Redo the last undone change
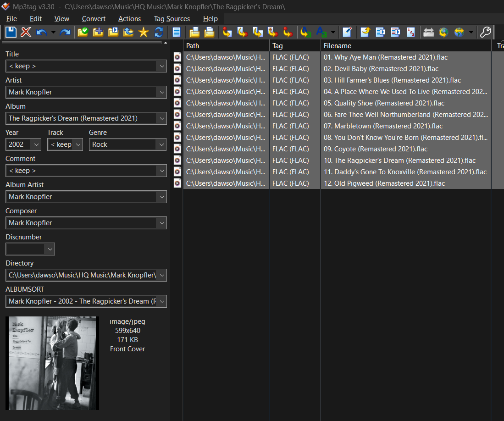Image resolution: width=504 pixels, height=421 pixels. (65, 32)
